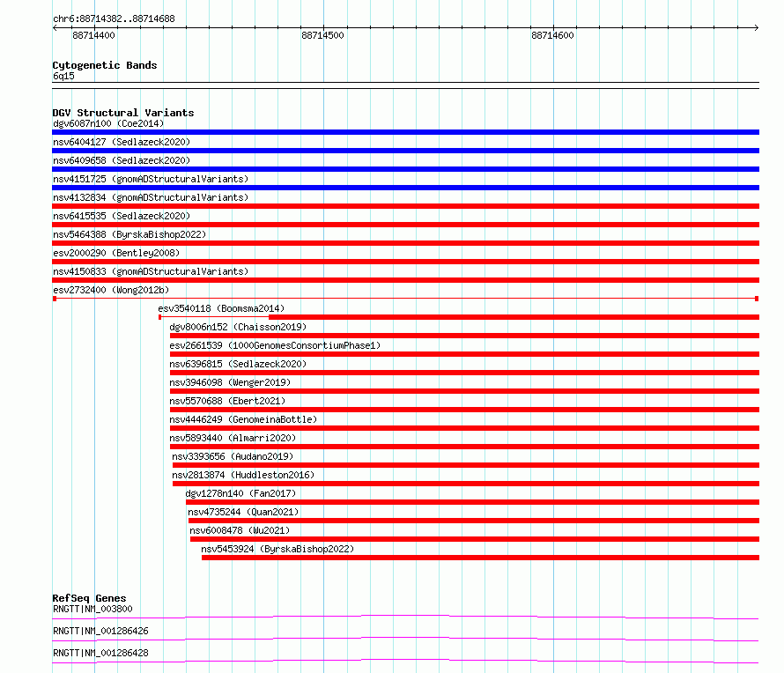This screenshot has width=784, height=673.
Task: Click thick red bar of esv3540118 (Boomsma2014)
Action: click(514, 317)
